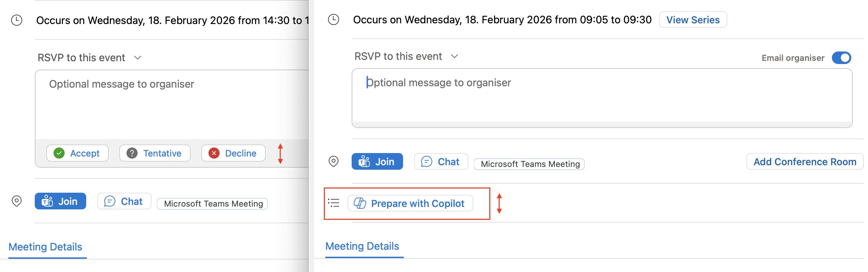This screenshot has width=868, height=272.
Task: Click the green check icon on Accept
Action: tap(59, 153)
